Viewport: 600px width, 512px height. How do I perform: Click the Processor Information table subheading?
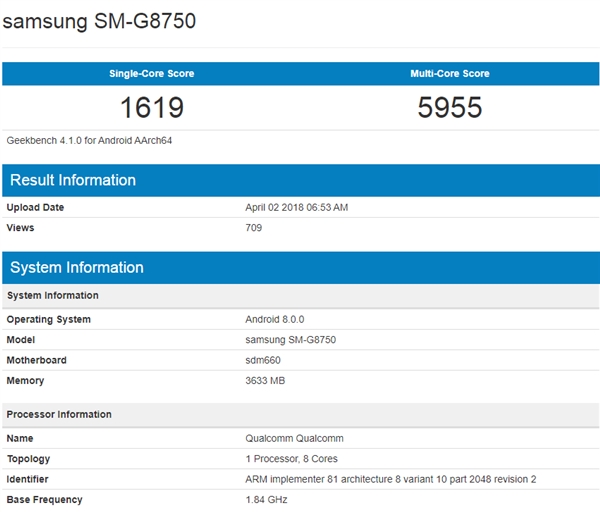(x=59, y=414)
